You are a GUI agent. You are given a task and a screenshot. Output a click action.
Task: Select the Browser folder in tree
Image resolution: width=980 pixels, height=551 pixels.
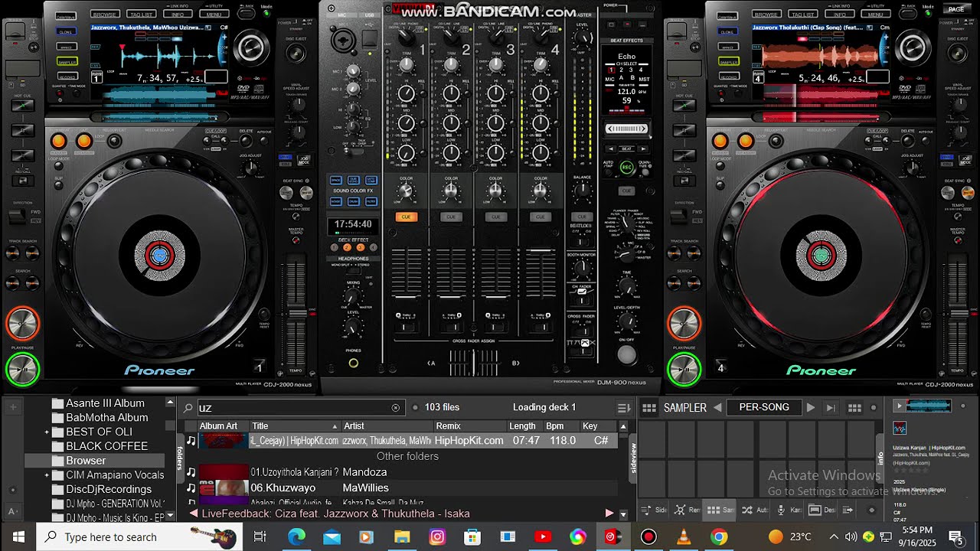[86, 461]
